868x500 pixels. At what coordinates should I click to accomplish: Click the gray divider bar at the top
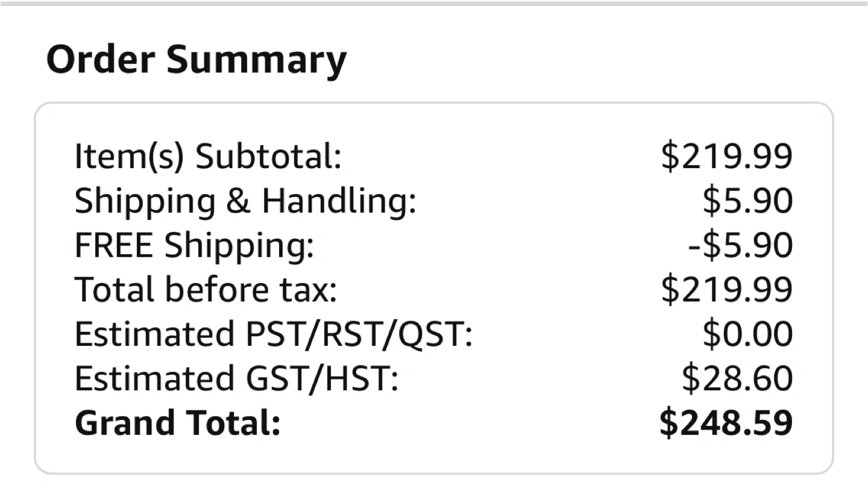pos(434,3)
